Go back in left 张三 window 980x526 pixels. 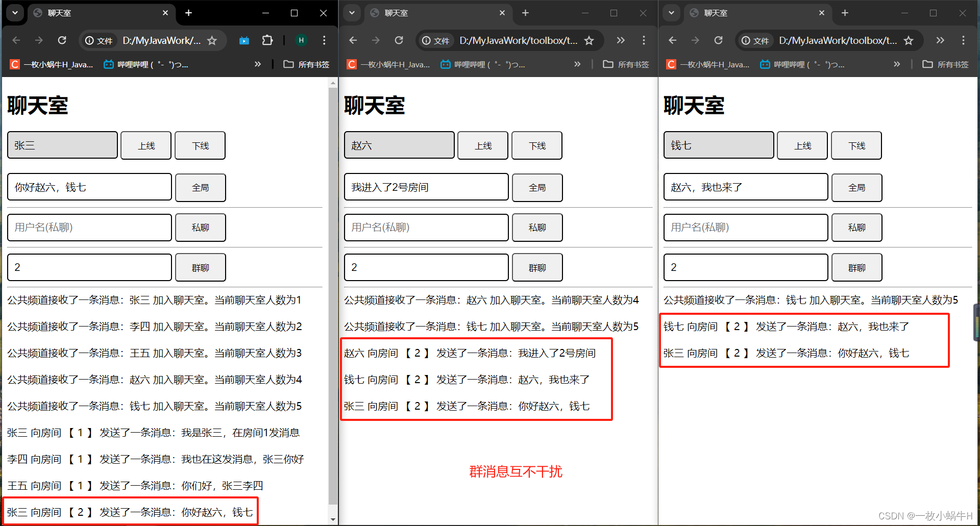click(x=16, y=40)
